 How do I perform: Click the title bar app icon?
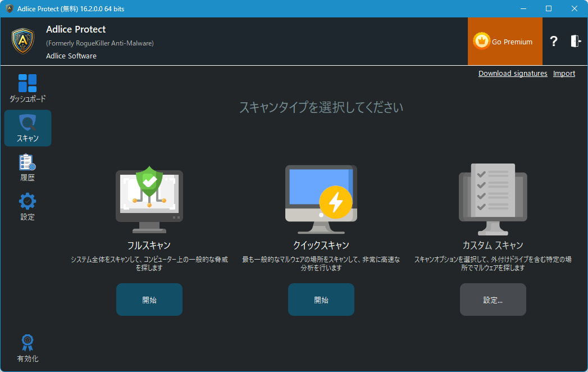point(10,8)
